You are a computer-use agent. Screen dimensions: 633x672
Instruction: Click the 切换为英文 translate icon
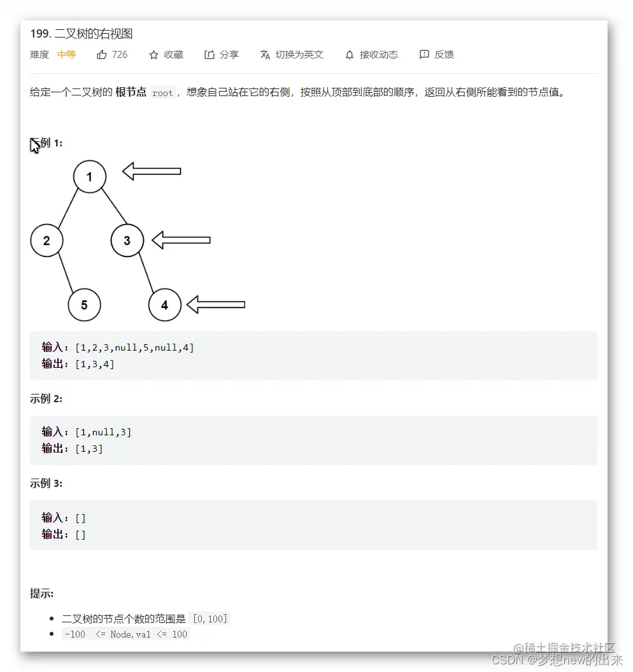266,55
